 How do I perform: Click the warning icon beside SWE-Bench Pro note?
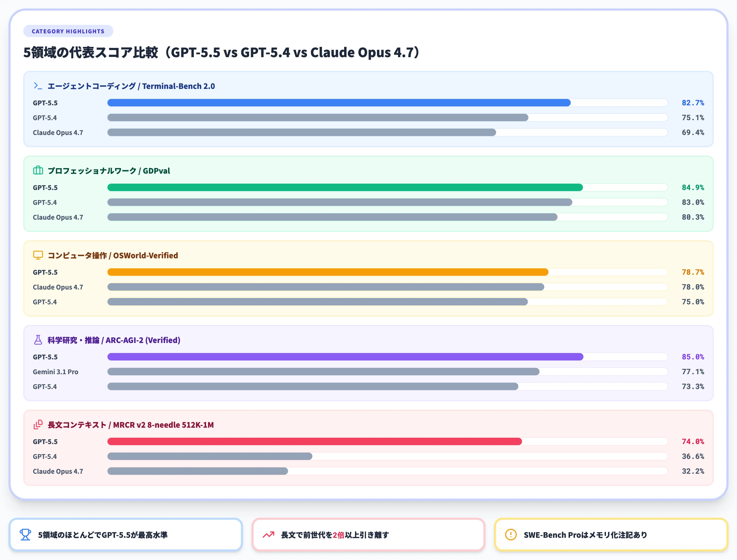pos(510,535)
